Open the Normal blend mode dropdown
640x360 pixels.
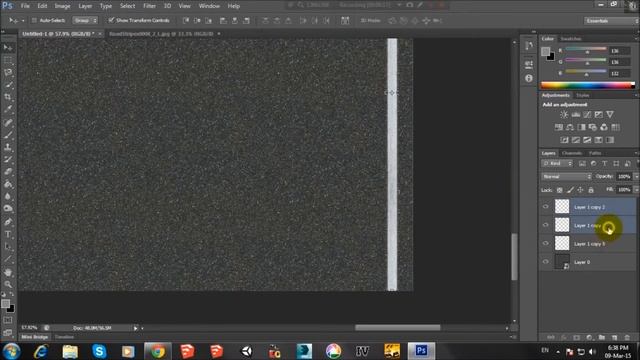point(567,176)
